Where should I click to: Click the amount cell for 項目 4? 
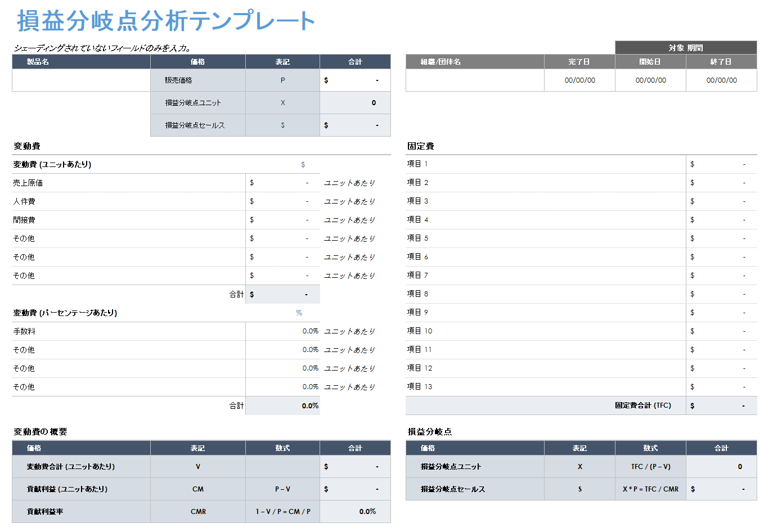pyautogui.click(x=721, y=219)
